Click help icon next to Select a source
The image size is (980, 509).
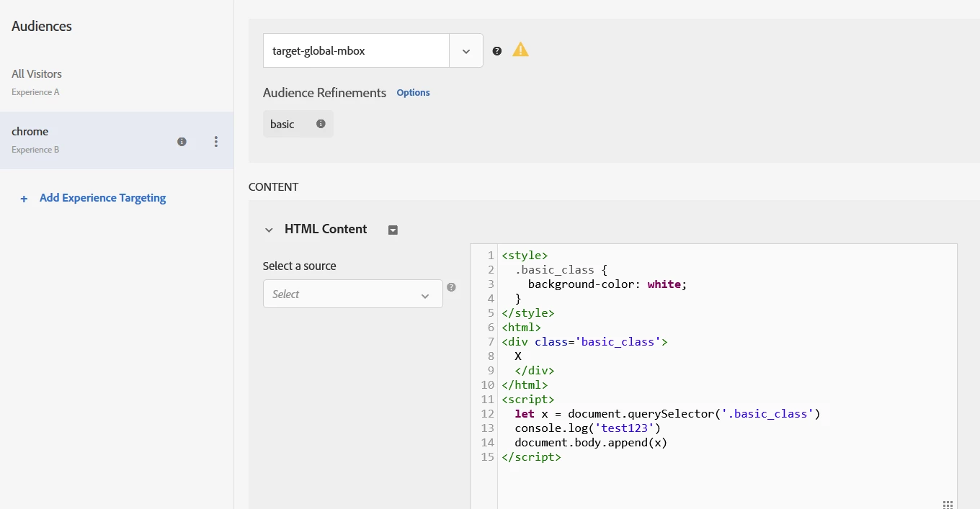451,287
